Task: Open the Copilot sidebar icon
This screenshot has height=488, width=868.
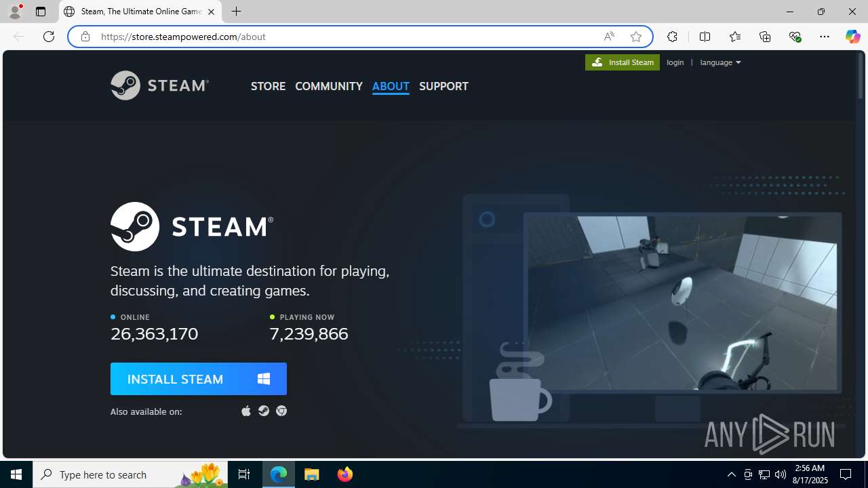Action: point(852,37)
